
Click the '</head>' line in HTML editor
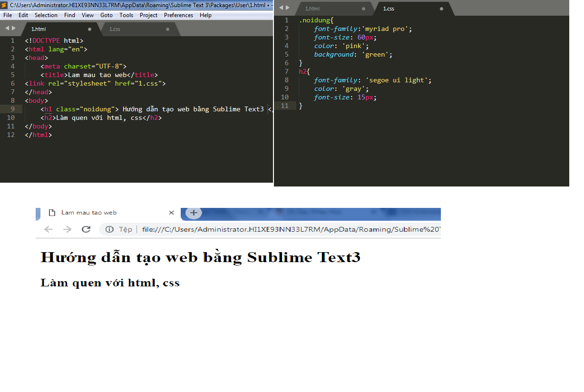pyautogui.click(x=38, y=92)
